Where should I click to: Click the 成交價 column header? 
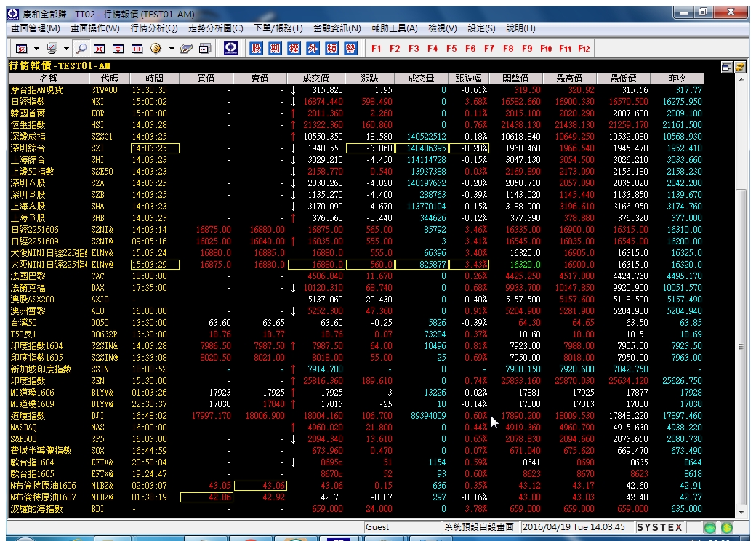pos(315,78)
